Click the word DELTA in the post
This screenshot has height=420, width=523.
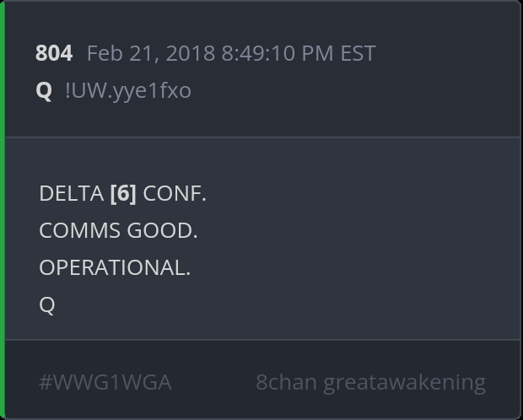click(71, 193)
